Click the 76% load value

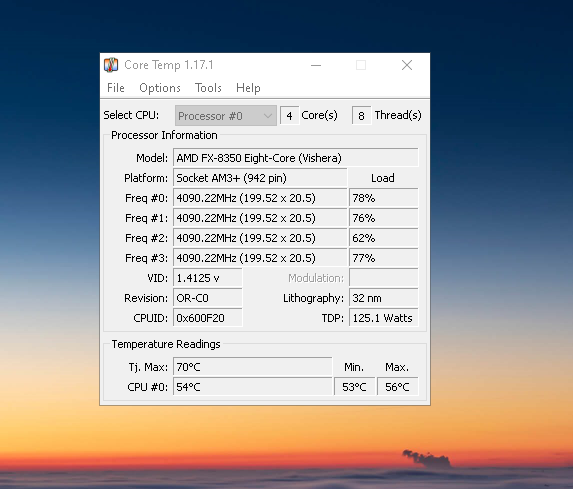384,218
